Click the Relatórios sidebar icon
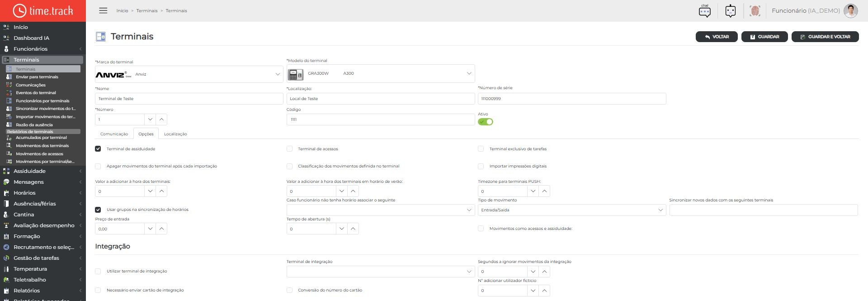 6,291
